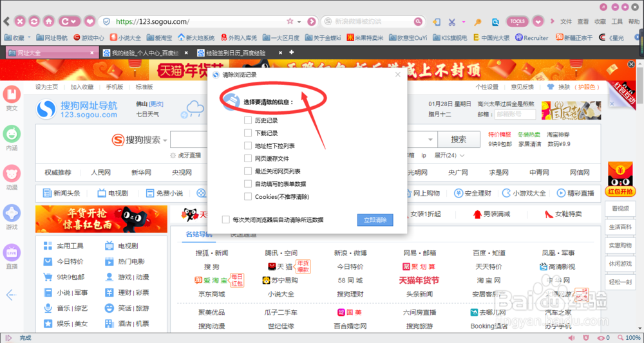Open the address bar history dropdown arrow
This screenshot has width=644, height=343.
pyautogui.click(x=299, y=22)
